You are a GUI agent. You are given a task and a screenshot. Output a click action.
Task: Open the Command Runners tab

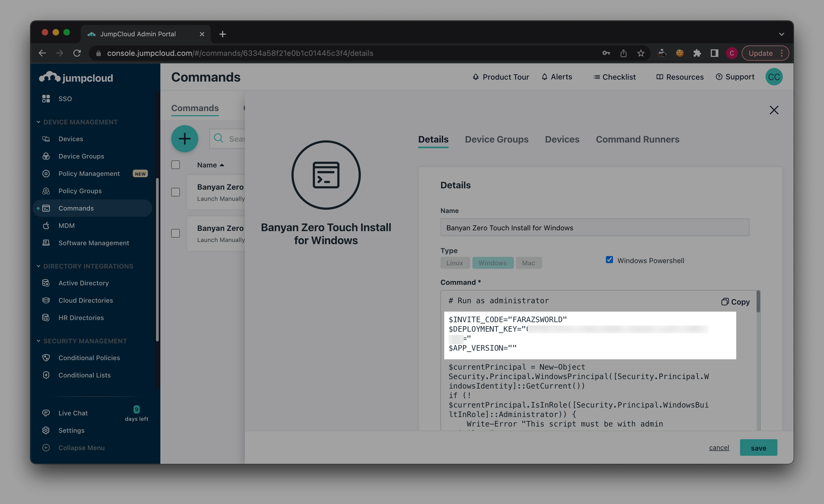coord(637,140)
